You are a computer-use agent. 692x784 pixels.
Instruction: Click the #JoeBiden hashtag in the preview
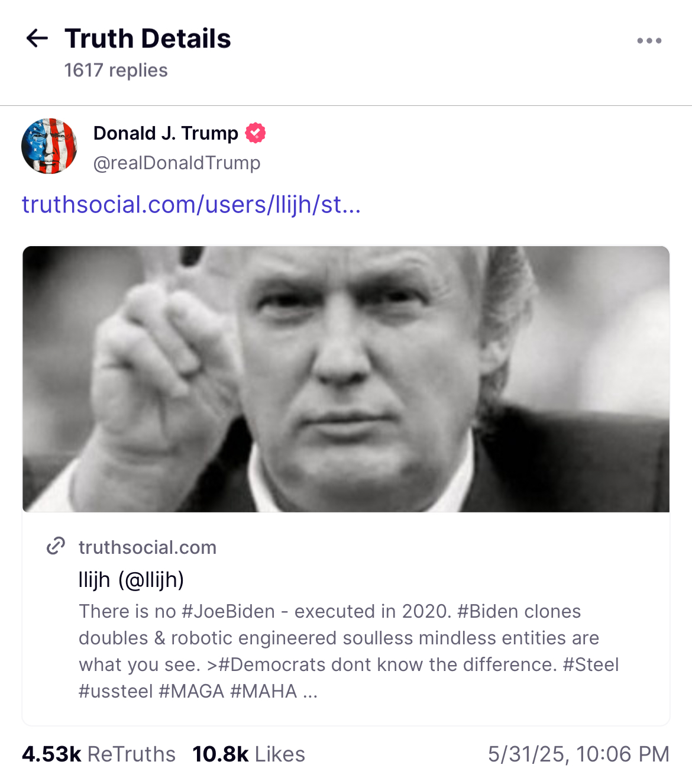click(x=228, y=611)
